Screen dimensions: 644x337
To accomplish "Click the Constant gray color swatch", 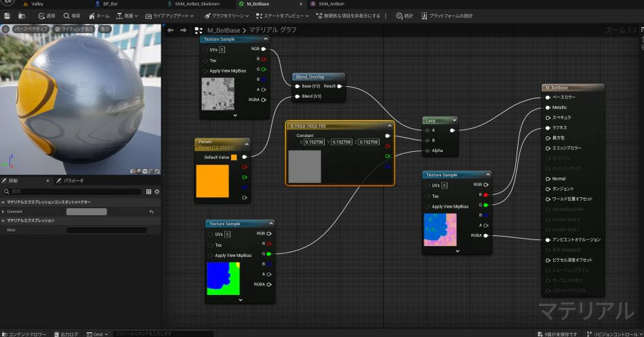I will 86,212.
